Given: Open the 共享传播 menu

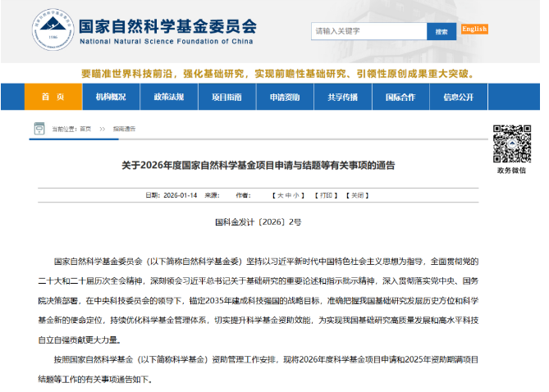Looking at the screenshot, I should [x=343, y=97].
